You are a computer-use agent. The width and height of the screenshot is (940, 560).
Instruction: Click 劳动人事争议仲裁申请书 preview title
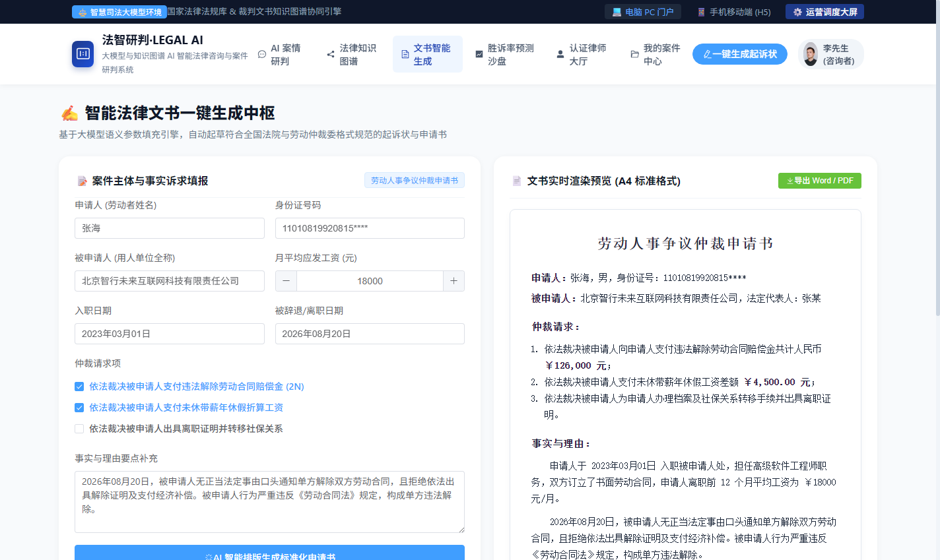(x=685, y=243)
